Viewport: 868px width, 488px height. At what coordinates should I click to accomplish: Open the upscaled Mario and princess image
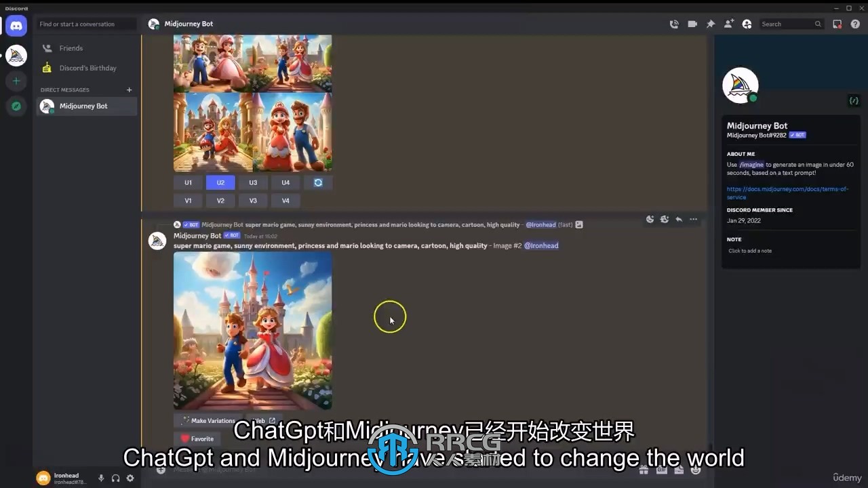tap(253, 331)
